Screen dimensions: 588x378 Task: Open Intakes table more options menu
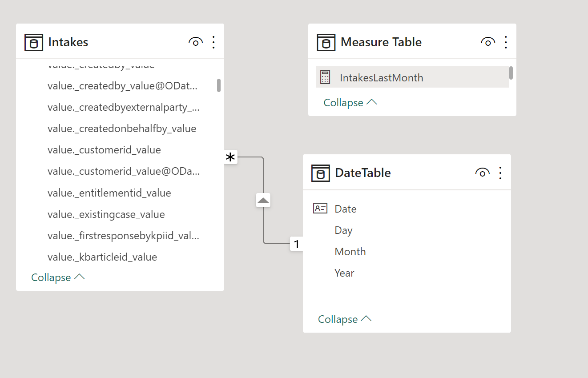click(x=213, y=42)
